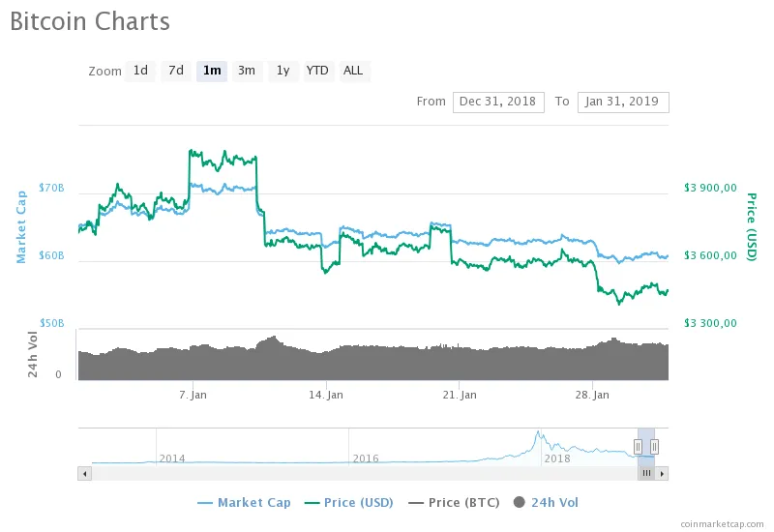Select the ALL zoom range

[354, 71]
